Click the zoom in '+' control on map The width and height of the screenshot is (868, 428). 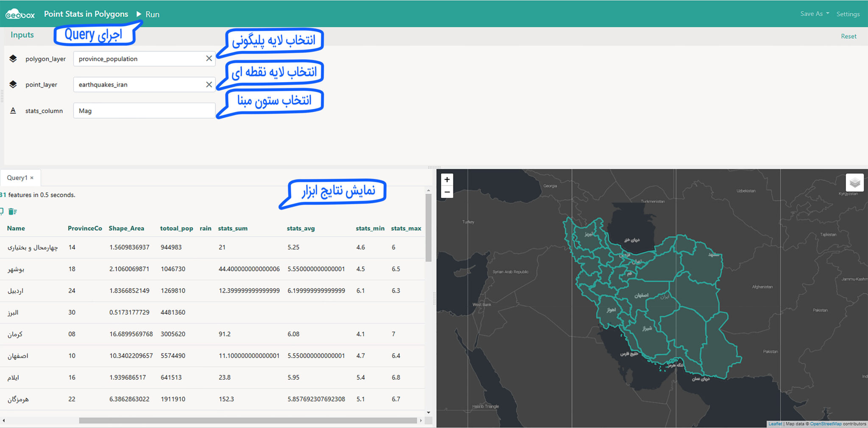point(447,179)
